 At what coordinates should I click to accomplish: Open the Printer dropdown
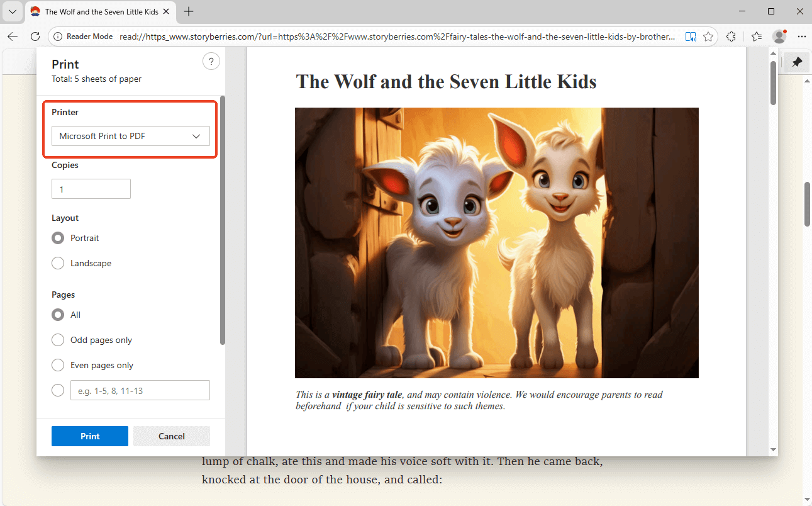[130, 136]
